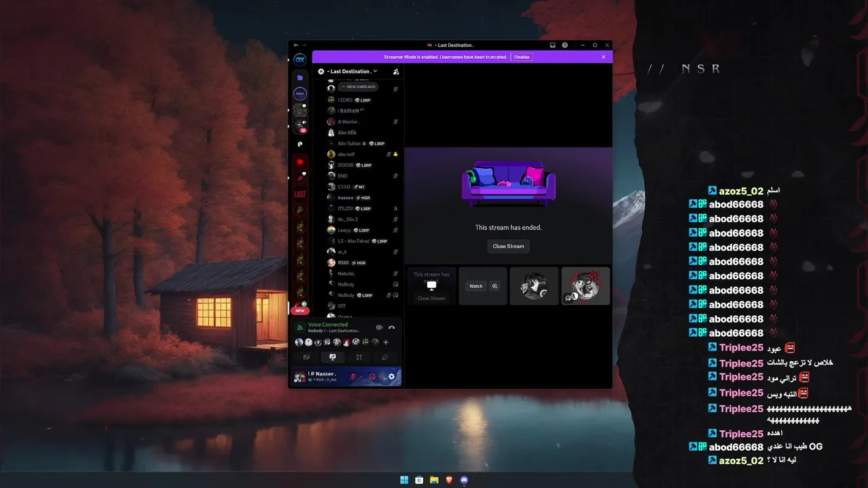Viewport: 868px width, 488px height.
Task: Select voice member A Warrior
Action: [363, 121]
